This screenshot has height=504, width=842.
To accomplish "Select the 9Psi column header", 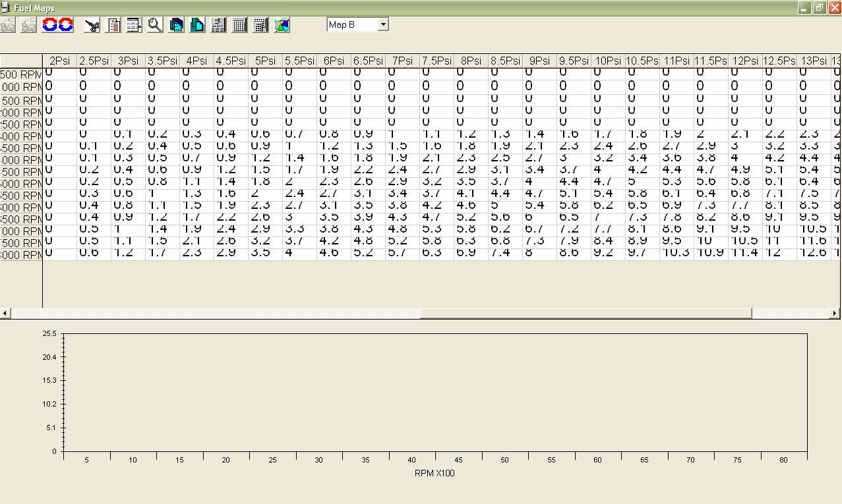I will pos(540,61).
